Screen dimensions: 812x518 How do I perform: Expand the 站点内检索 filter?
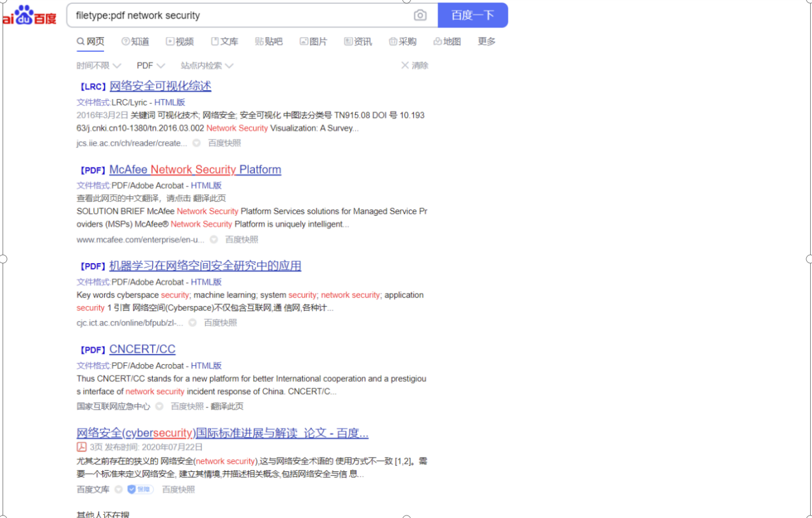[207, 66]
